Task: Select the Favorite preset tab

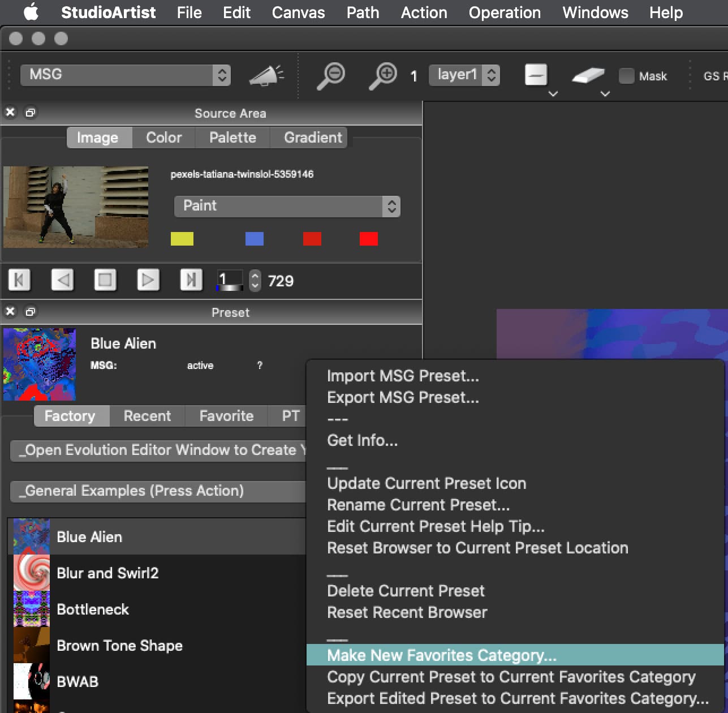Action: click(x=226, y=416)
